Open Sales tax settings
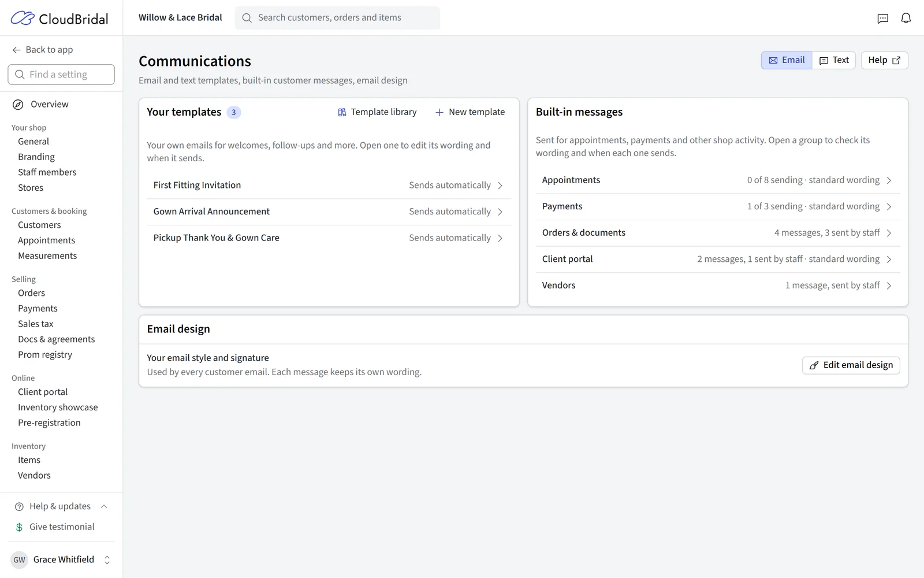Screen dimensions: 924x578 point(35,324)
